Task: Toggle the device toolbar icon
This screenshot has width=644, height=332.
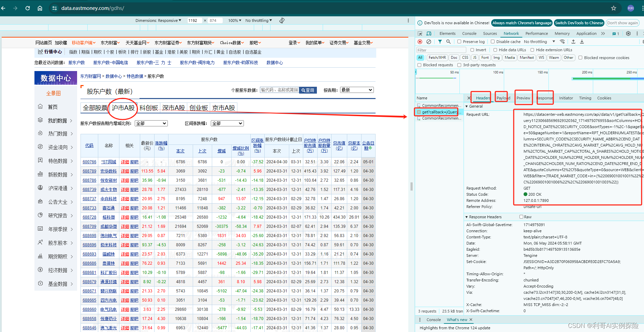Action: [429, 33]
